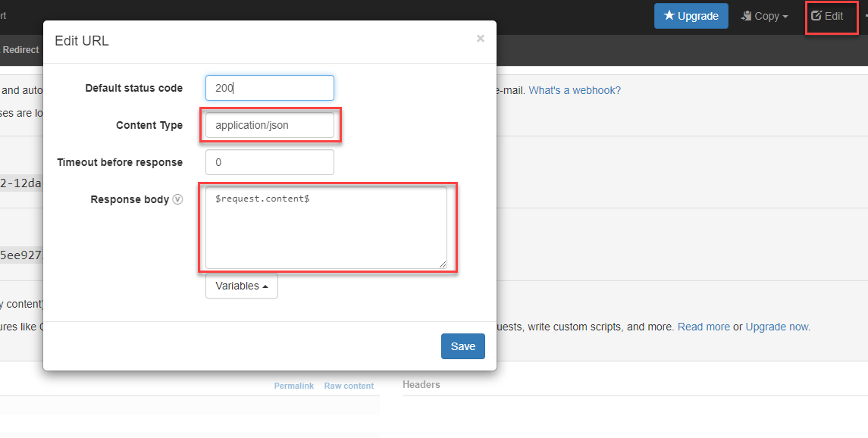868x438 pixels.
Task: Open the Copy dropdown in the navbar
Action: 766,16
